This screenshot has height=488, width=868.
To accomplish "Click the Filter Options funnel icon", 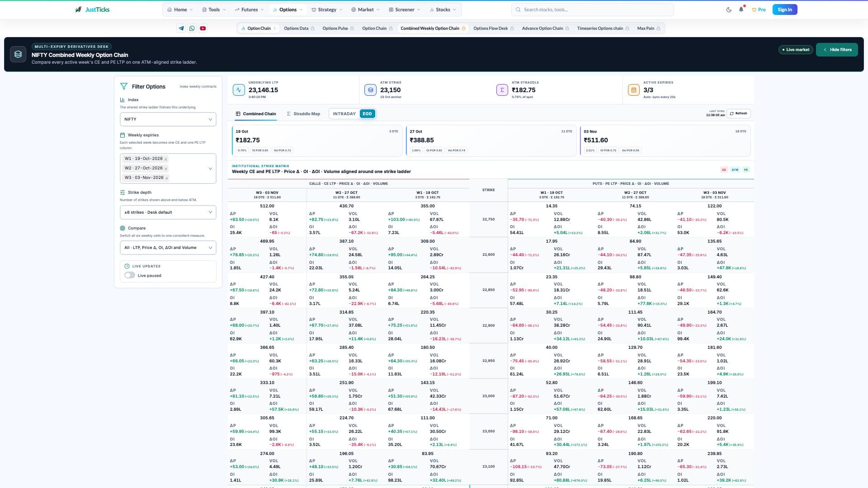I will pyautogui.click(x=124, y=86).
